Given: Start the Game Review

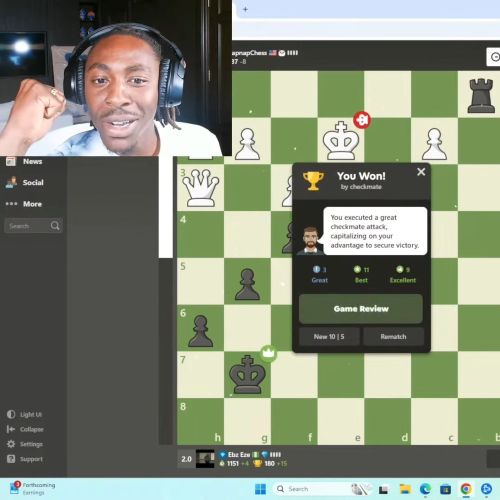Looking at the screenshot, I should [x=361, y=309].
